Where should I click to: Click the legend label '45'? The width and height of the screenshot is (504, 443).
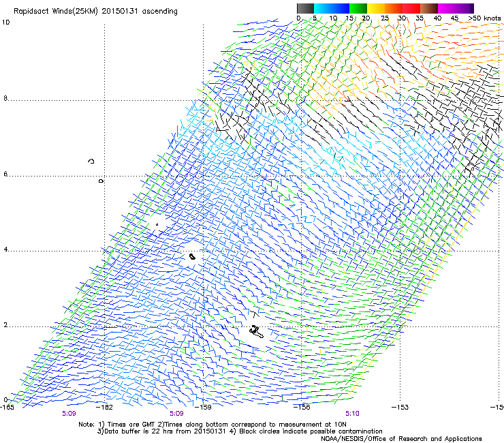coord(454,18)
